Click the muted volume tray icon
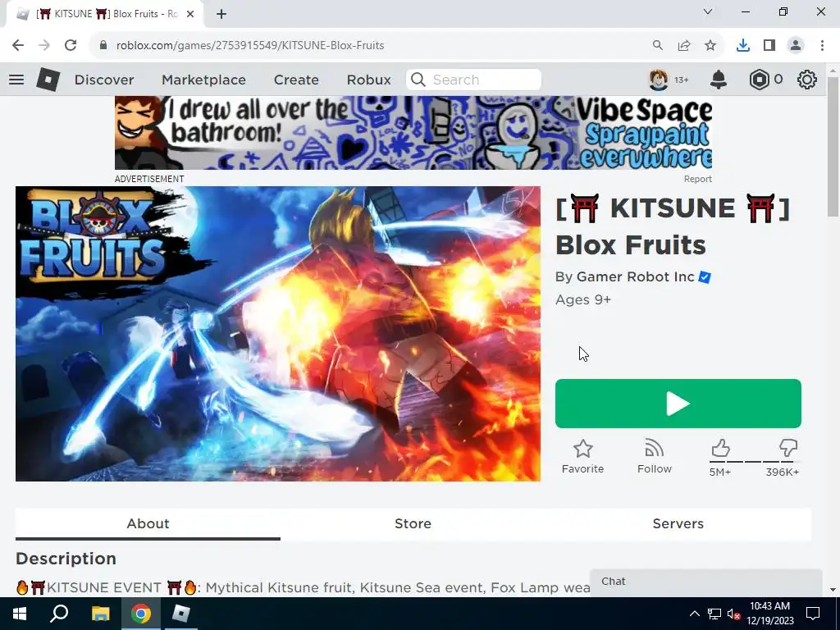 733,614
